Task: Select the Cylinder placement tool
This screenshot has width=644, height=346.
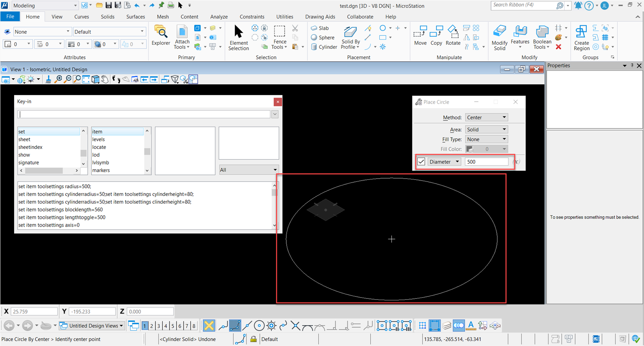Action: (324, 47)
